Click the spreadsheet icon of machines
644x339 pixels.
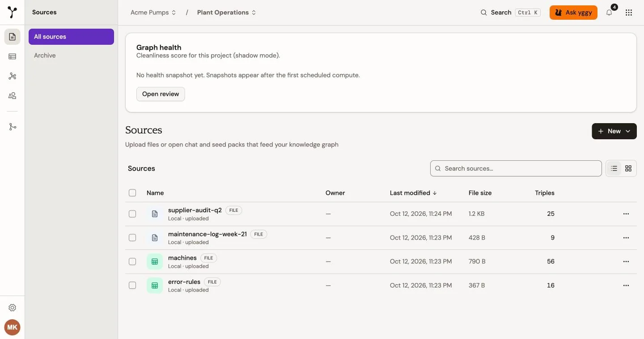tap(155, 262)
